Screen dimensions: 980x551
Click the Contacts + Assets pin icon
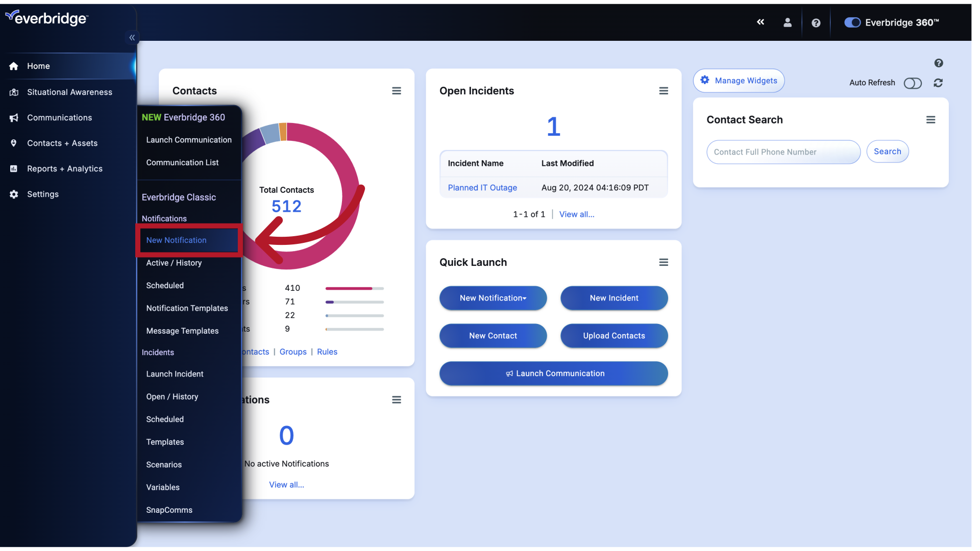(14, 143)
